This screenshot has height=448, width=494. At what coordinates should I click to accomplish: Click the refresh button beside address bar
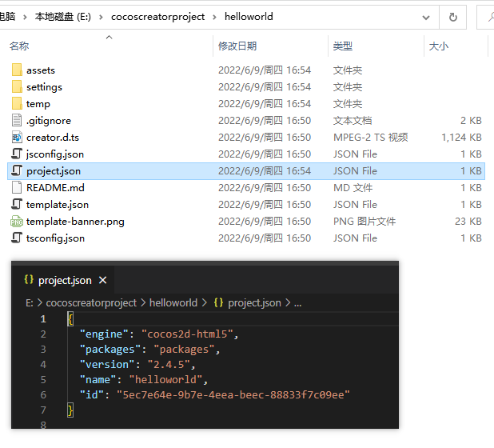[453, 17]
